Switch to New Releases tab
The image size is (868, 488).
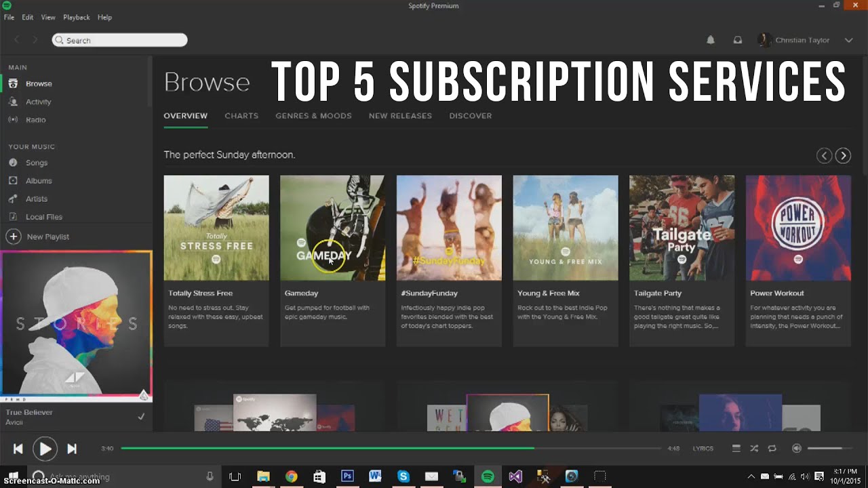click(400, 116)
